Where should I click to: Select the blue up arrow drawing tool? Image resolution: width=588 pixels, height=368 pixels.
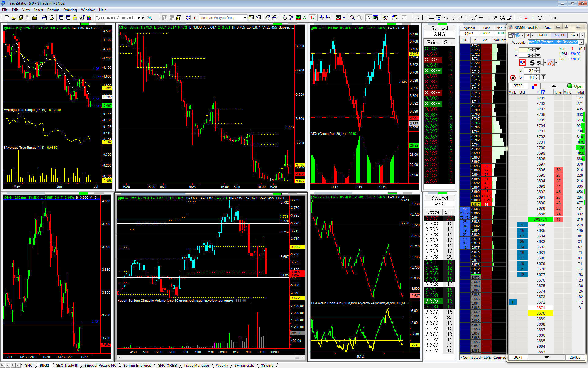point(533,18)
